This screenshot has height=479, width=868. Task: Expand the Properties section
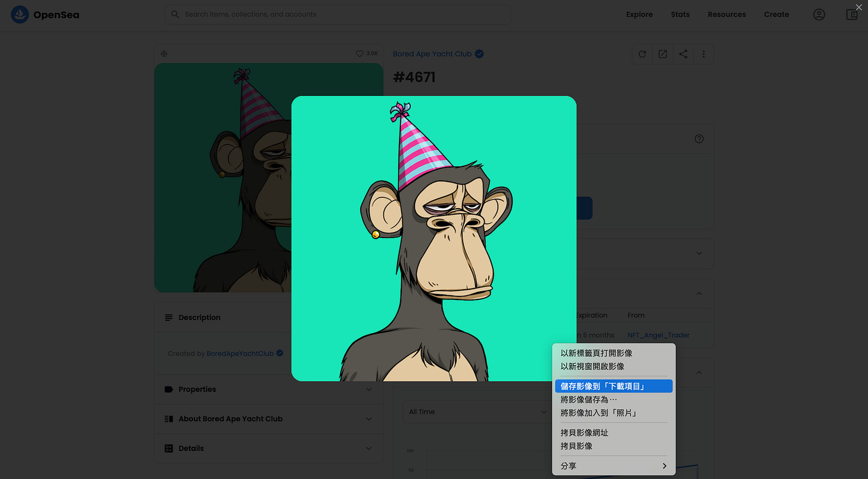(x=268, y=390)
